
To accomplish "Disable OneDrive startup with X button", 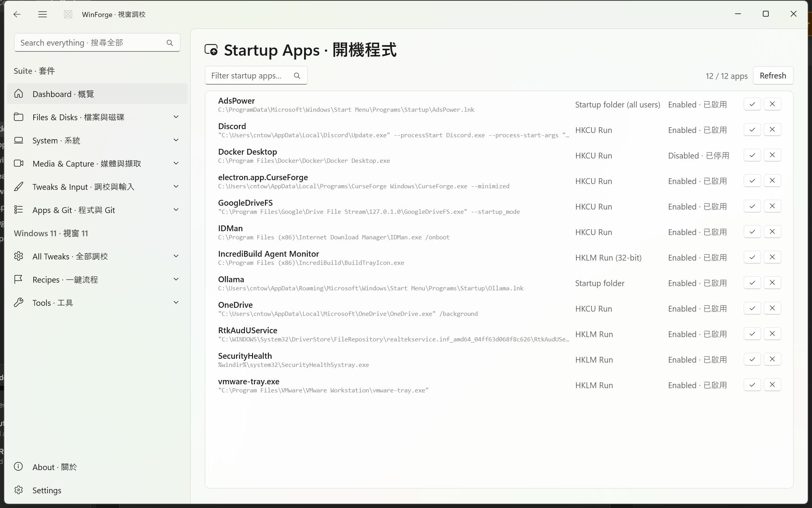I will 772,308.
